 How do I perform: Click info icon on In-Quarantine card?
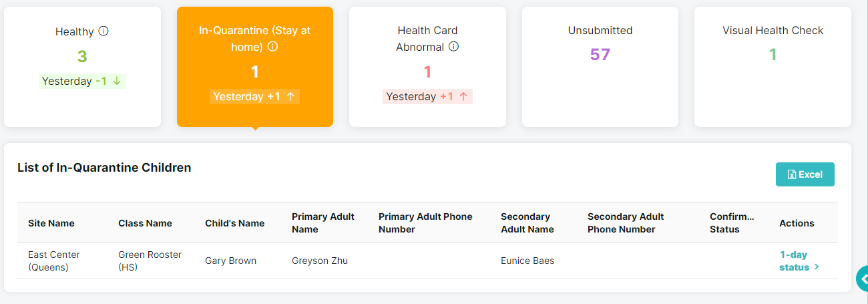272,47
